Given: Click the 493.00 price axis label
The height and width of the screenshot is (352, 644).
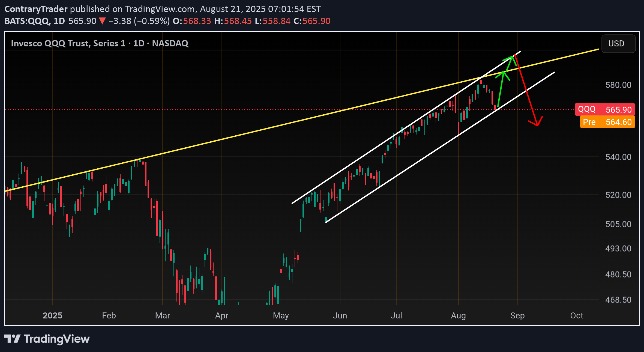Looking at the screenshot, I should point(618,248).
